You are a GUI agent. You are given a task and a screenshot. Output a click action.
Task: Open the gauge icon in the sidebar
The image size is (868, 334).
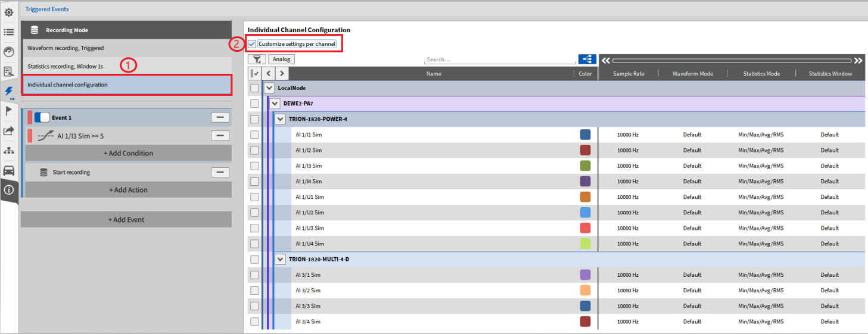tap(9, 52)
